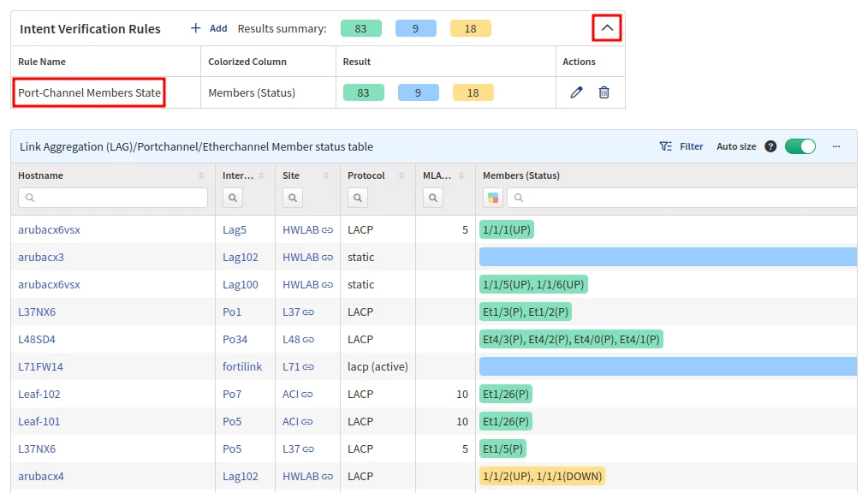Sort table by Hostname column
Screen dimensions: 868x493
[201, 175]
